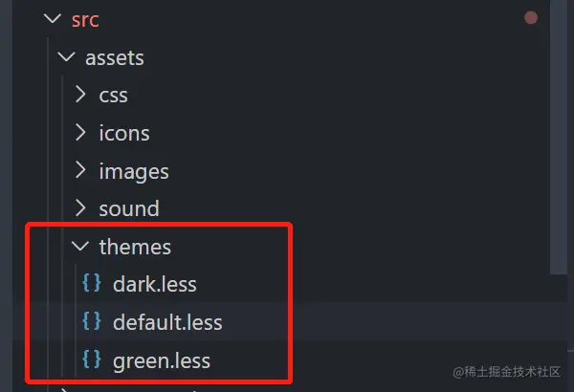Open the green.less file
The height and width of the screenshot is (392, 574).
pos(162,360)
